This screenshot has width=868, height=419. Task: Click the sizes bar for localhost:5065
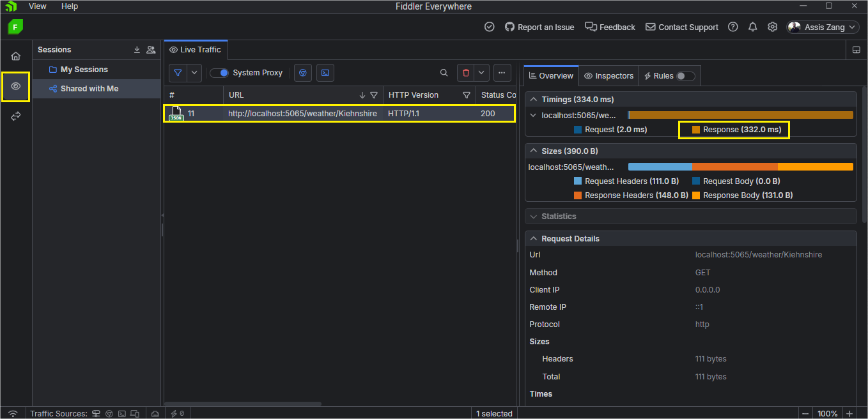point(741,167)
